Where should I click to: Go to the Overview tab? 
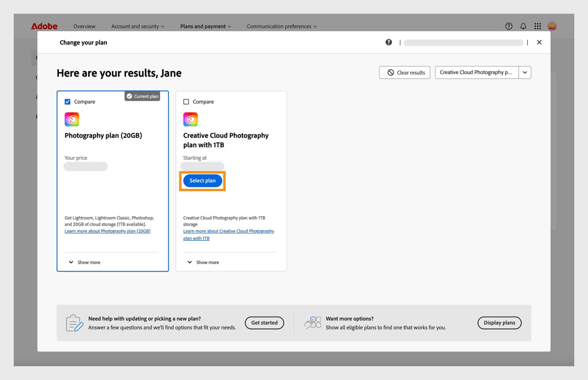pos(84,26)
